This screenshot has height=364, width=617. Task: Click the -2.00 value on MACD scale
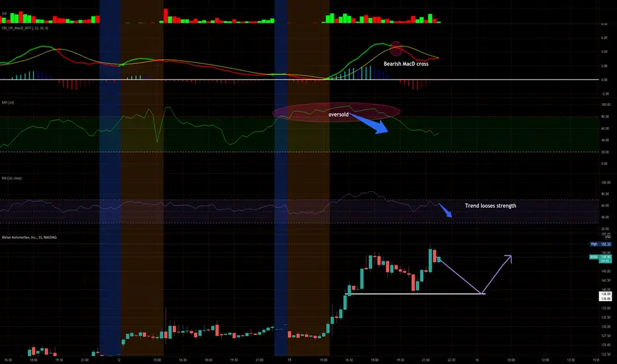(x=604, y=94)
